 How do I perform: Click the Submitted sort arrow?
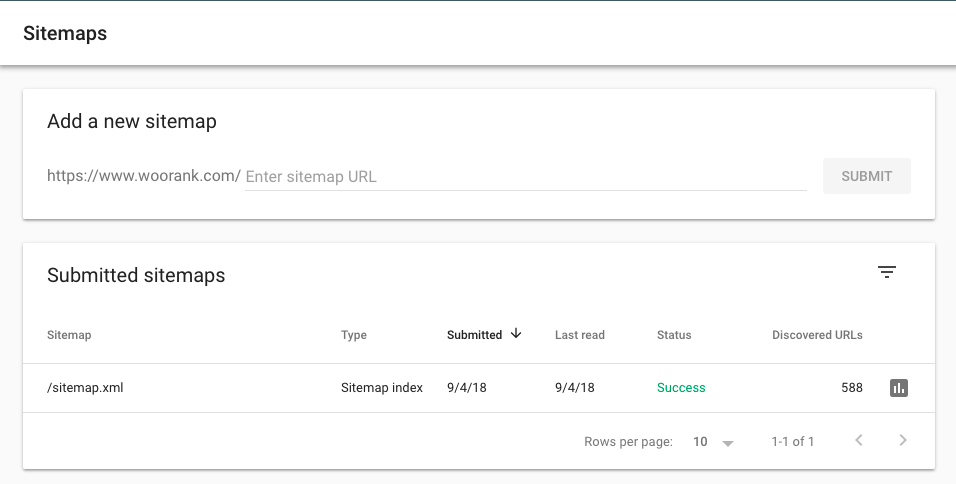coord(516,334)
